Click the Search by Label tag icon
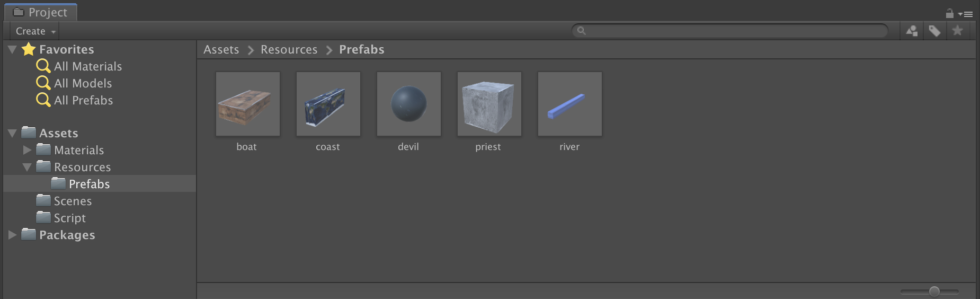 tap(934, 31)
